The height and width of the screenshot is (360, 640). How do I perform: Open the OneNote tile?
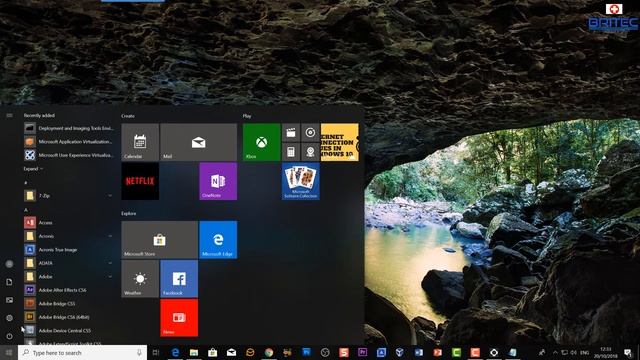click(x=218, y=181)
